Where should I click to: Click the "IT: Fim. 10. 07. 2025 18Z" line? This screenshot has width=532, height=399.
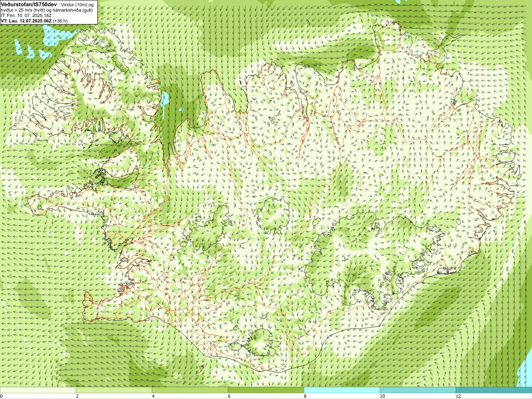[26, 15]
